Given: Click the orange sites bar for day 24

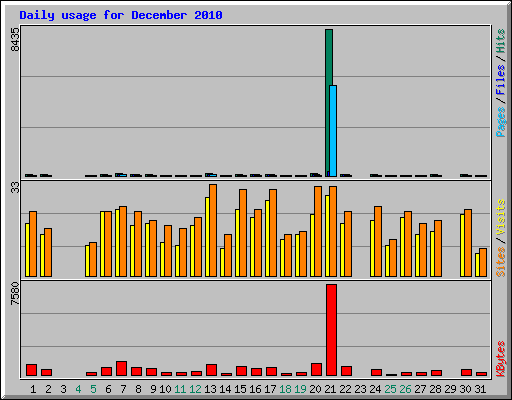Looking at the screenshot, I should (378, 241).
